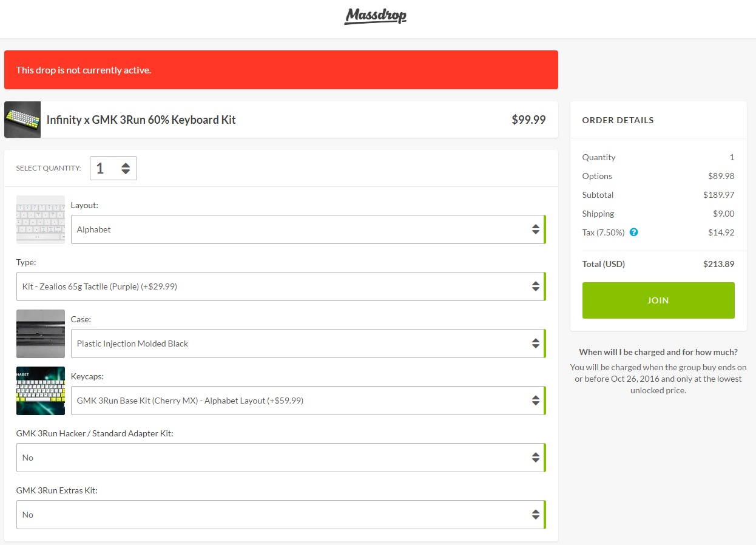Click the Massdrop logo
The height and width of the screenshot is (545, 756).
point(376,16)
